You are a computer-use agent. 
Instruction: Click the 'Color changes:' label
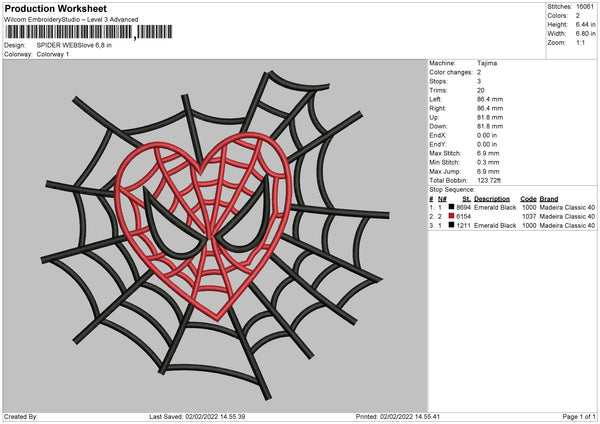451,72
